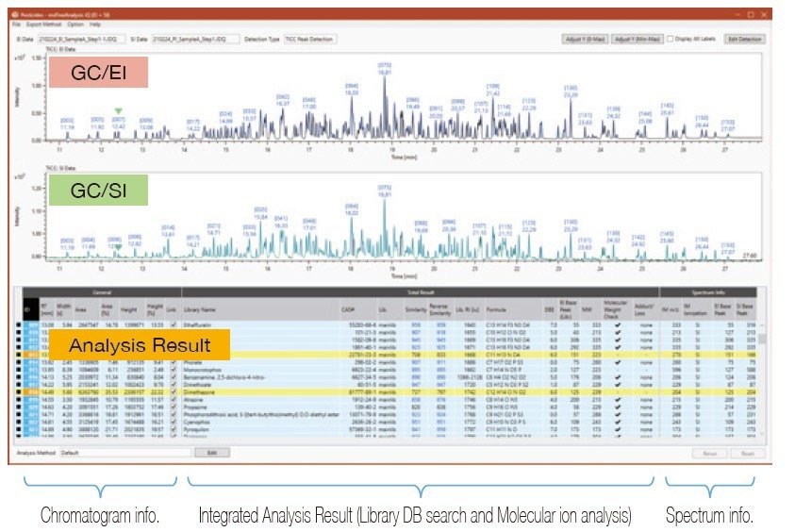This screenshot has height=532, width=795.
Task: Open the File menu
Action: 17,24
